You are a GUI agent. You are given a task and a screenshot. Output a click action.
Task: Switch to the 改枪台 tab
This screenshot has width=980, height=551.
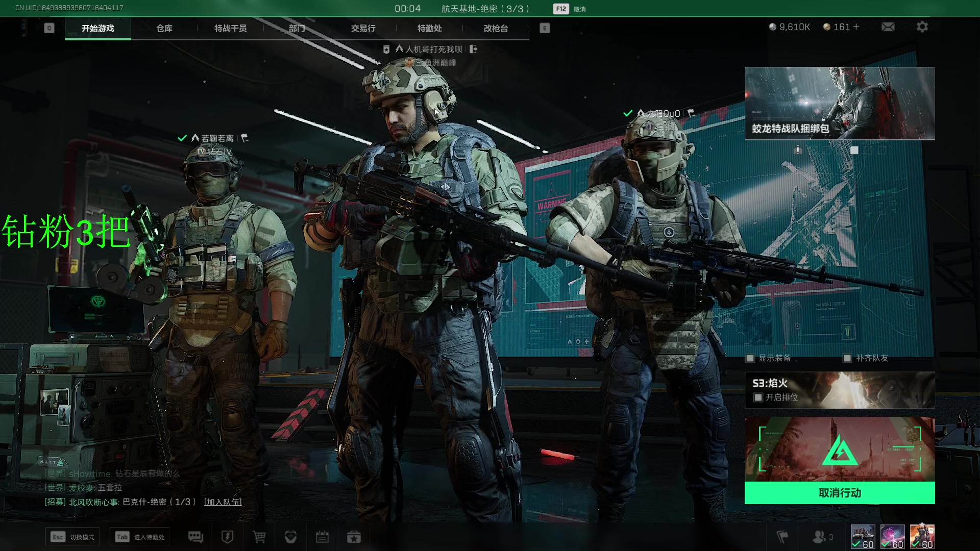coord(496,28)
